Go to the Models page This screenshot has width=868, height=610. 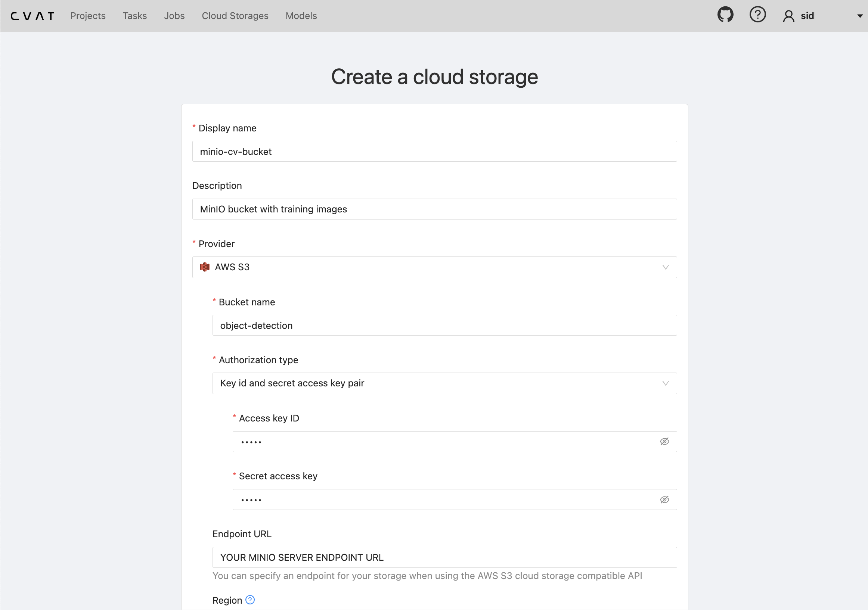click(x=301, y=16)
